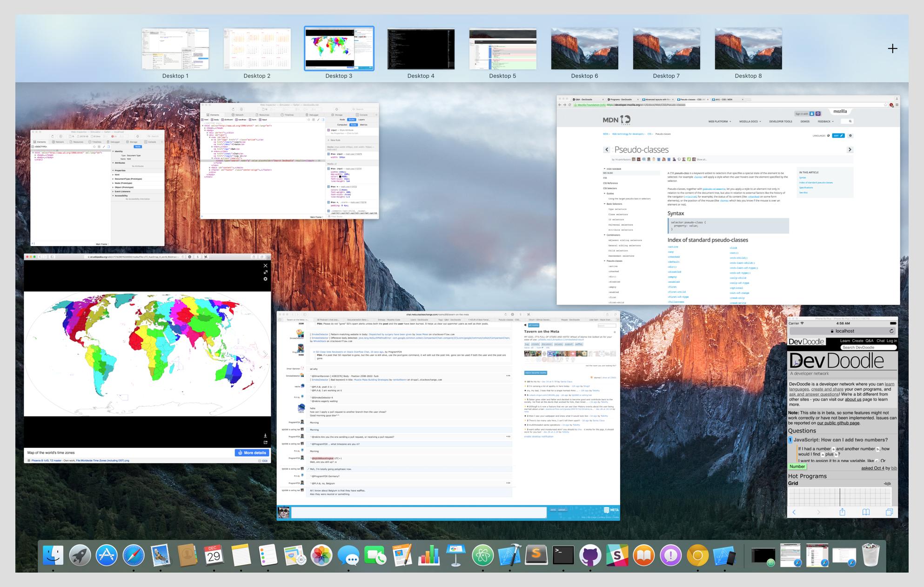This screenshot has width=924, height=587.
Task: Click Developer Tools in MDN navigation
Action: [x=781, y=121]
